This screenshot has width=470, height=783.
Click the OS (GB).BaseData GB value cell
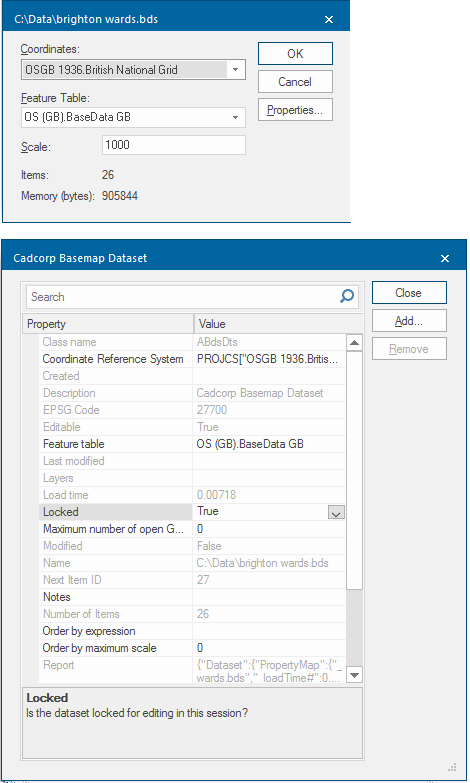(x=269, y=444)
